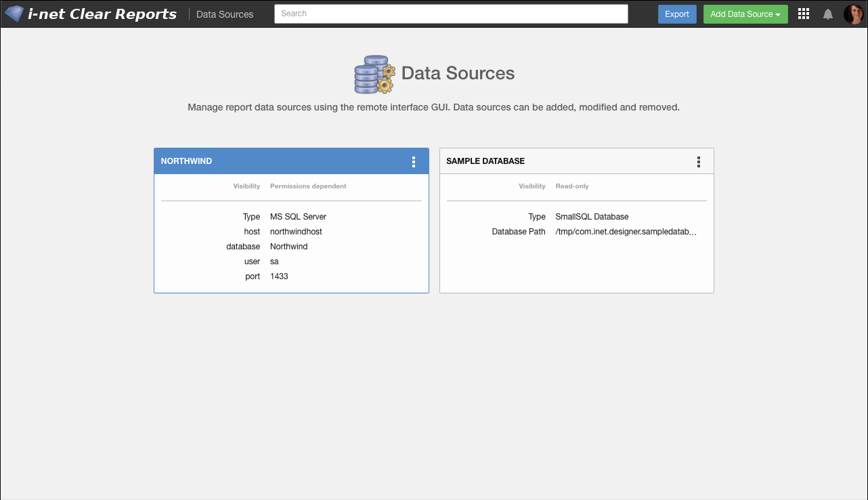This screenshot has height=500, width=868.
Task: Click the 'Manage report data sources' description text
Action: click(433, 107)
